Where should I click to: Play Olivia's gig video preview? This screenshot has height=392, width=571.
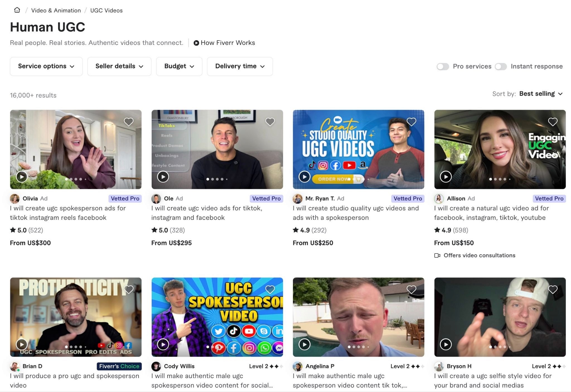(x=22, y=177)
